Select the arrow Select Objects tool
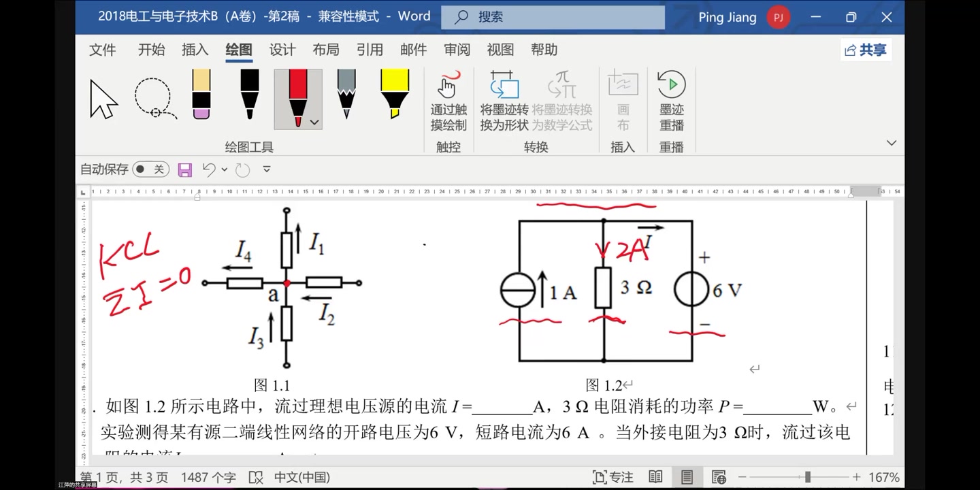 pyautogui.click(x=104, y=99)
